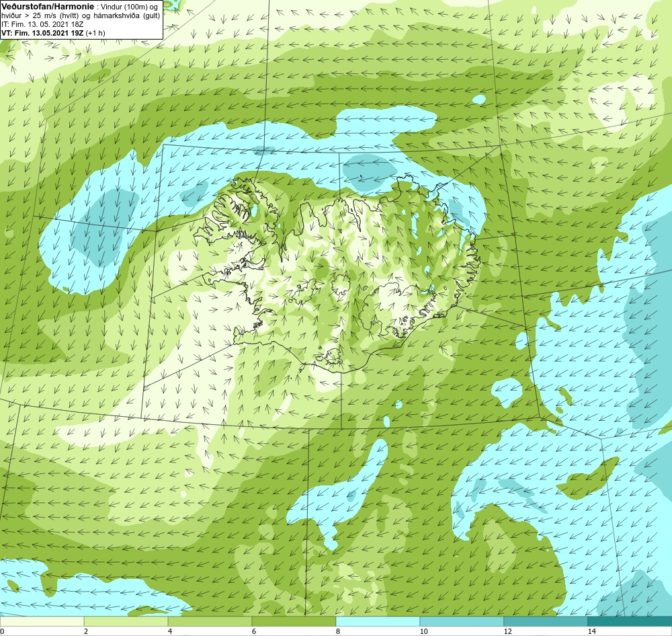The image size is (672, 636).
Task: Click the legend scale label "10"
Action: (x=424, y=631)
